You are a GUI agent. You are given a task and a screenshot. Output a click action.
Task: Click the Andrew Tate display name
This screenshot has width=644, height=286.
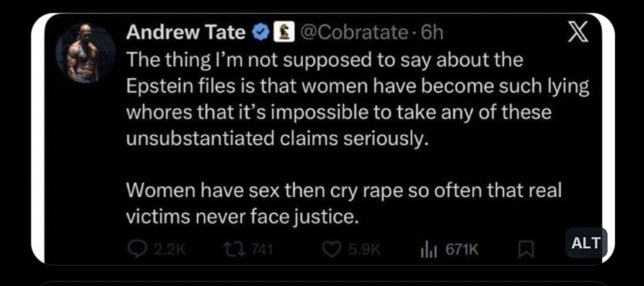pyautogui.click(x=186, y=32)
